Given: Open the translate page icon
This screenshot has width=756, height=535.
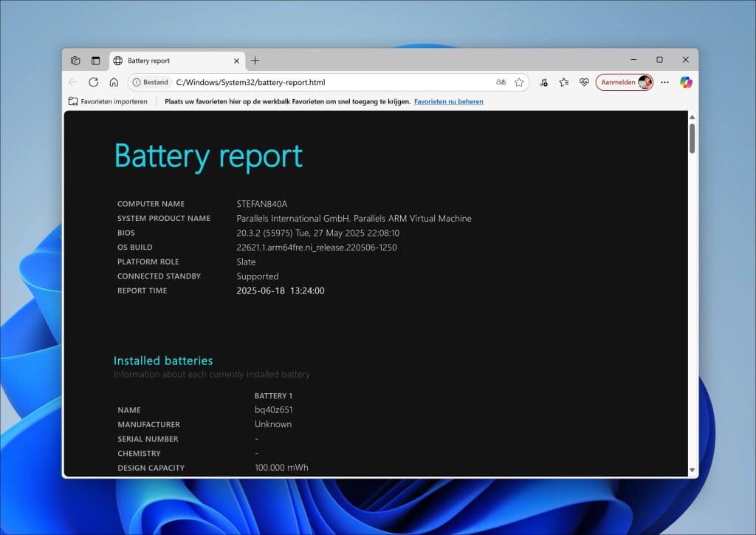Looking at the screenshot, I should [501, 83].
